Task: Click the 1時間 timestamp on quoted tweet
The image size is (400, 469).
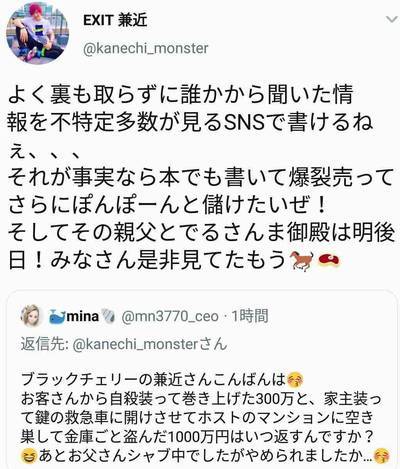Action: click(249, 316)
